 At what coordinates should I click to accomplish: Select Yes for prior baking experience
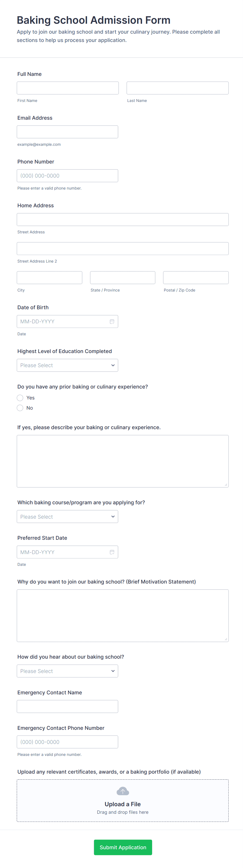20,398
